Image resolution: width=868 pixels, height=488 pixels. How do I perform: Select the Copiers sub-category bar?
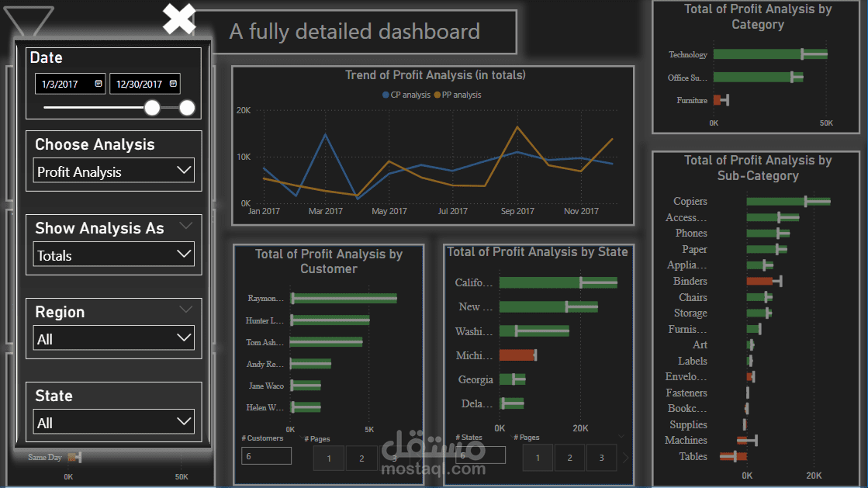(x=788, y=202)
